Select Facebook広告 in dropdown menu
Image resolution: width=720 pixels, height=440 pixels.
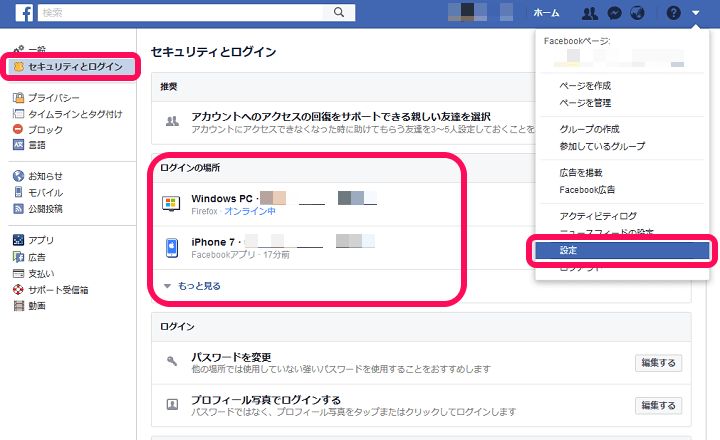tap(587, 190)
